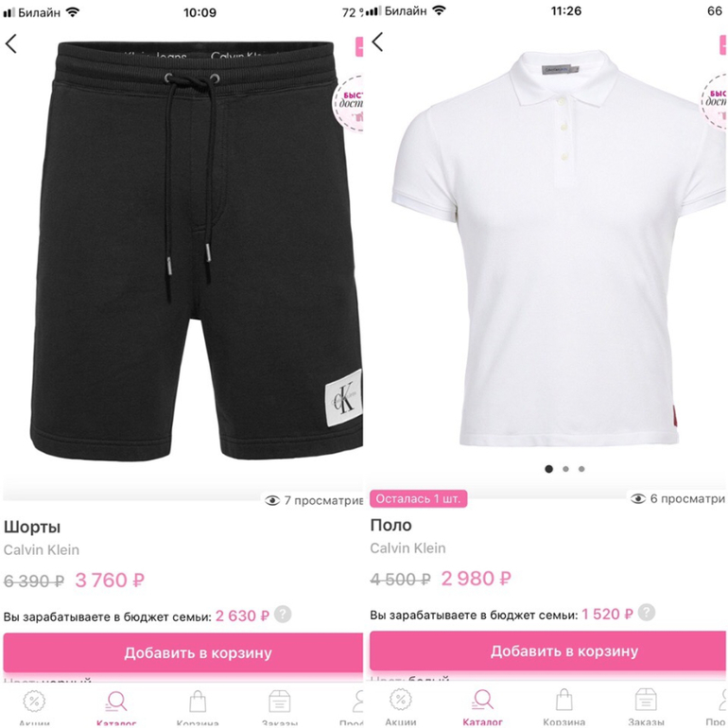
Task: Click help question mark beside 1 520 ₽
Action: (x=647, y=612)
